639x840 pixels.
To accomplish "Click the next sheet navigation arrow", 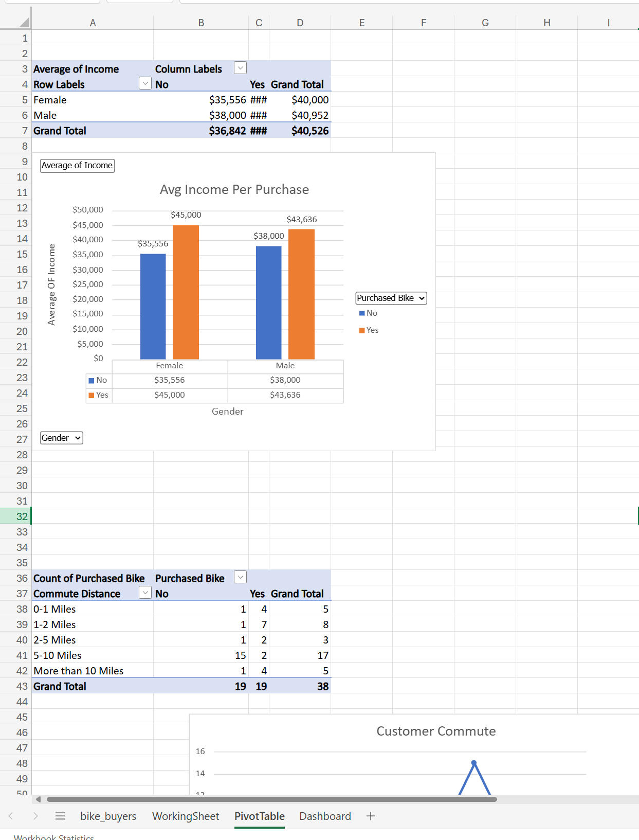I will pos(35,816).
